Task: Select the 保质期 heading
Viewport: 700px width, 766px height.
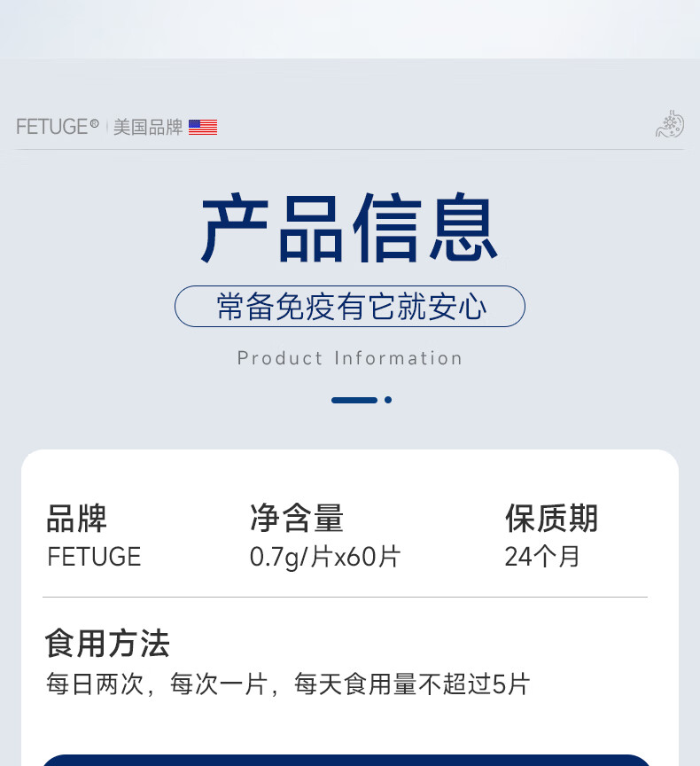Action: coord(552,518)
